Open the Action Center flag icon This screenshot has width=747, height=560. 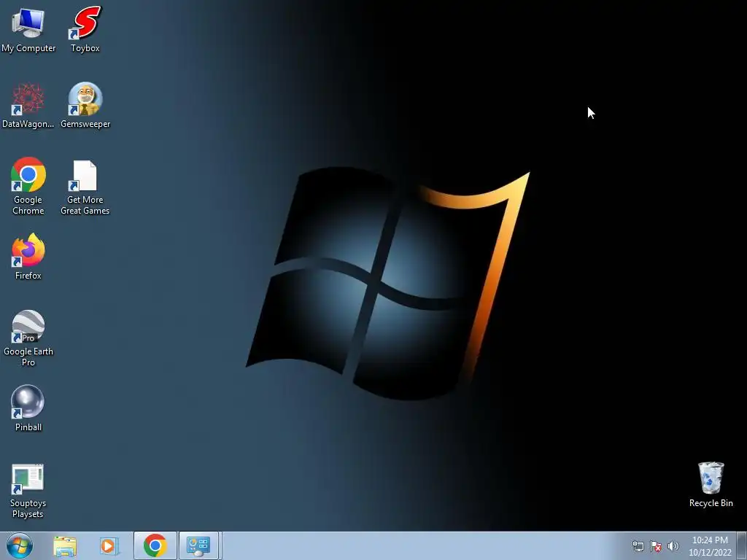point(656,546)
